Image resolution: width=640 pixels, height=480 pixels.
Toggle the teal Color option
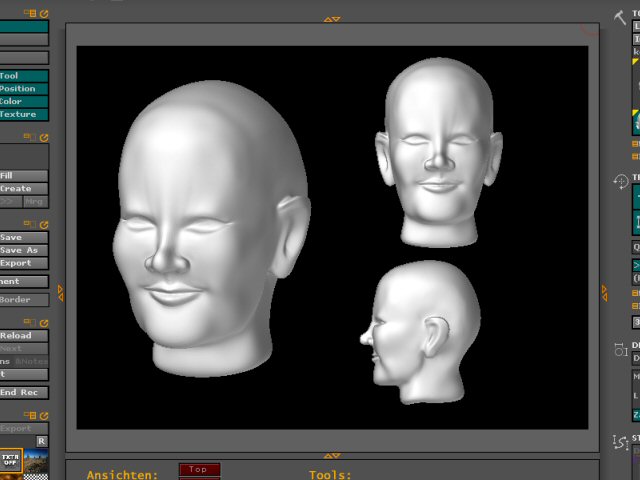(x=23, y=101)
